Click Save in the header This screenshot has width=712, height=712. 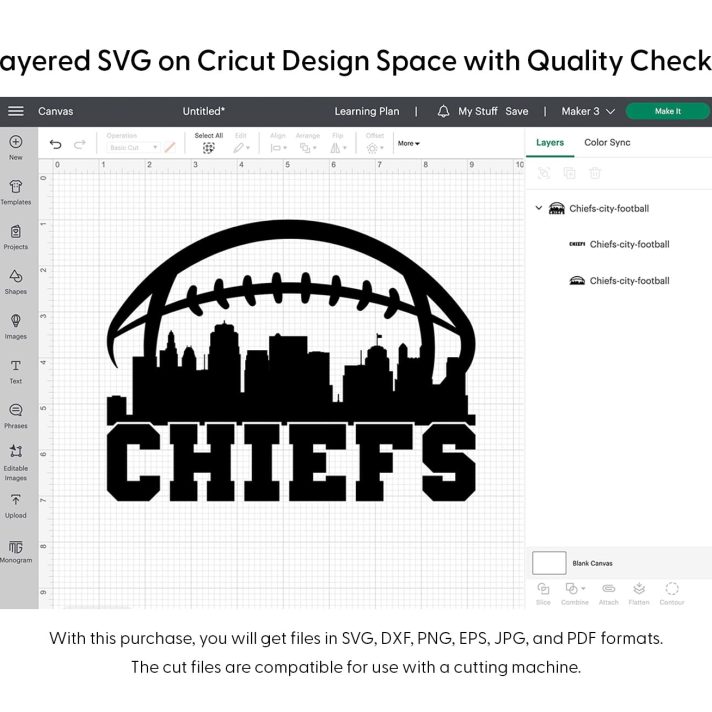[517, 111]
